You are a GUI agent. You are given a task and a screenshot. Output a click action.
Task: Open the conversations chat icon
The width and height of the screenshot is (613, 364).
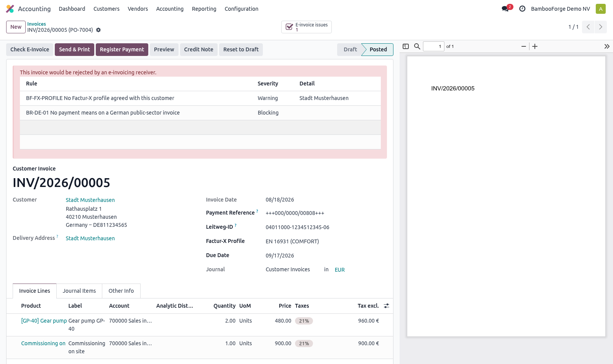(506, 9)
